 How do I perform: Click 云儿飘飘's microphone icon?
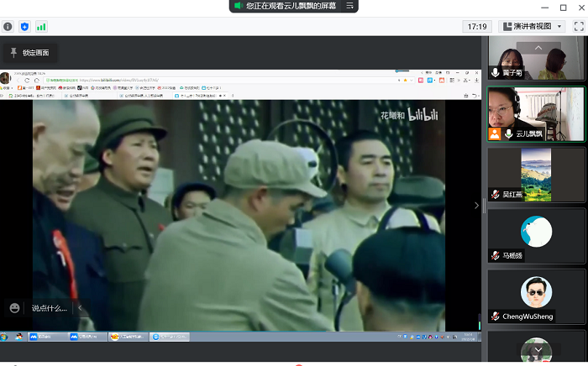click(508, 133)
